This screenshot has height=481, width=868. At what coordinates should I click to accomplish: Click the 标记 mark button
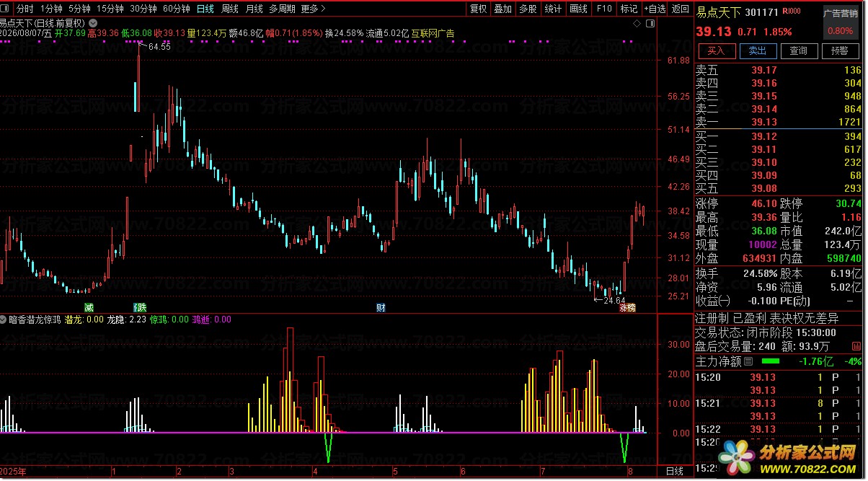(629, 9)
